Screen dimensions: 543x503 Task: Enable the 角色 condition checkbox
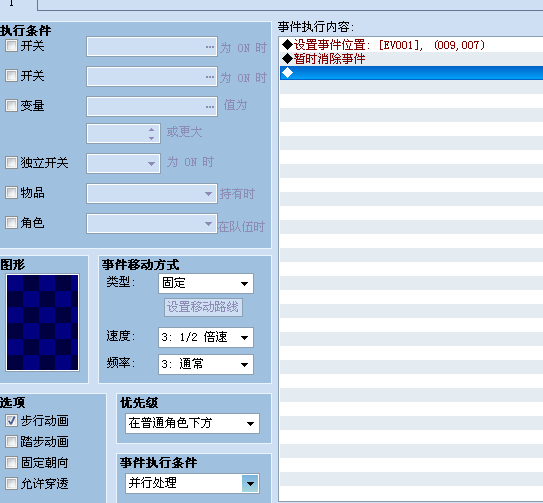11,222
